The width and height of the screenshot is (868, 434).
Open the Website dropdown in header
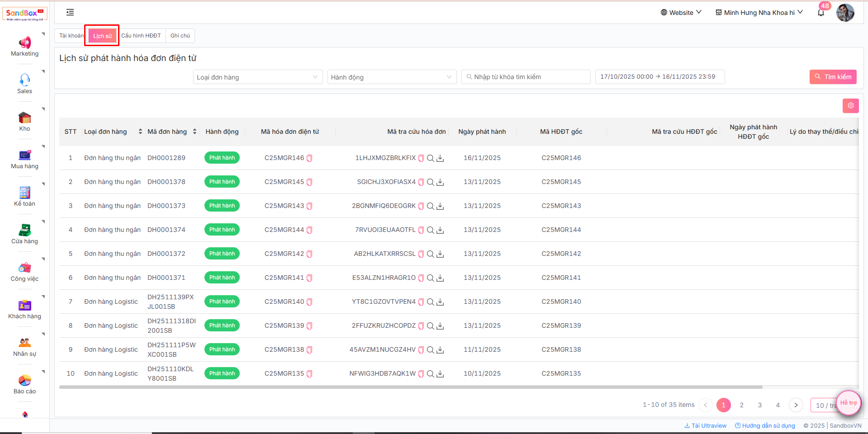(x=681, y=13)
